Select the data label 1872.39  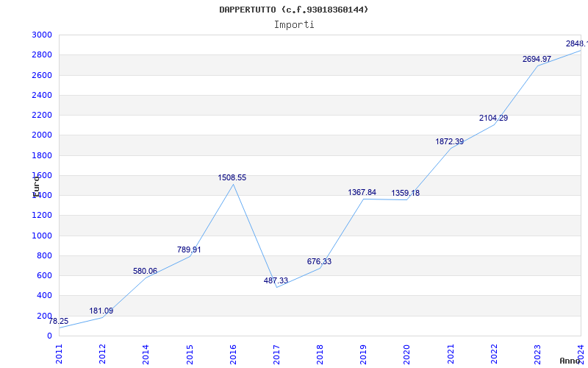(450, 141)
